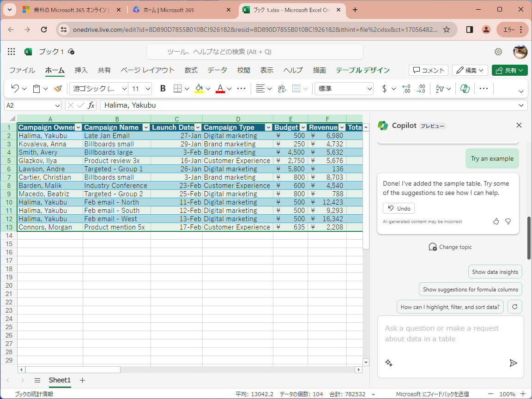Toggle thumbs down on Copilot reply

508,221
